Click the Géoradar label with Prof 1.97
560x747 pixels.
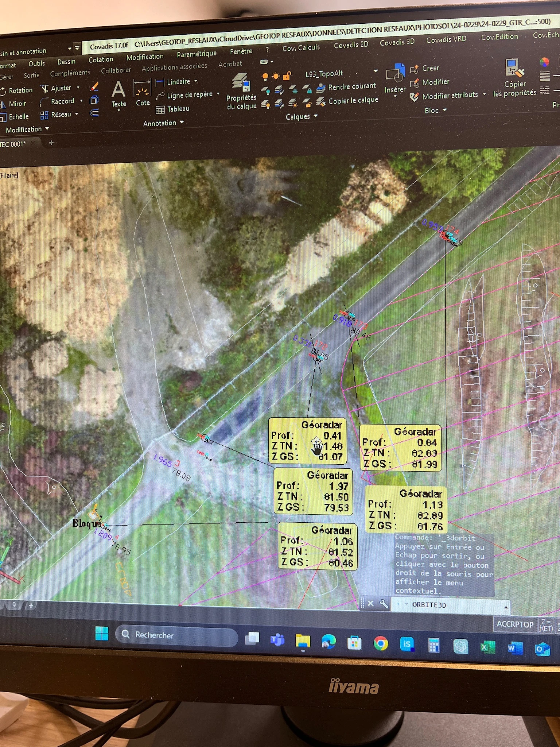[313, 491]
